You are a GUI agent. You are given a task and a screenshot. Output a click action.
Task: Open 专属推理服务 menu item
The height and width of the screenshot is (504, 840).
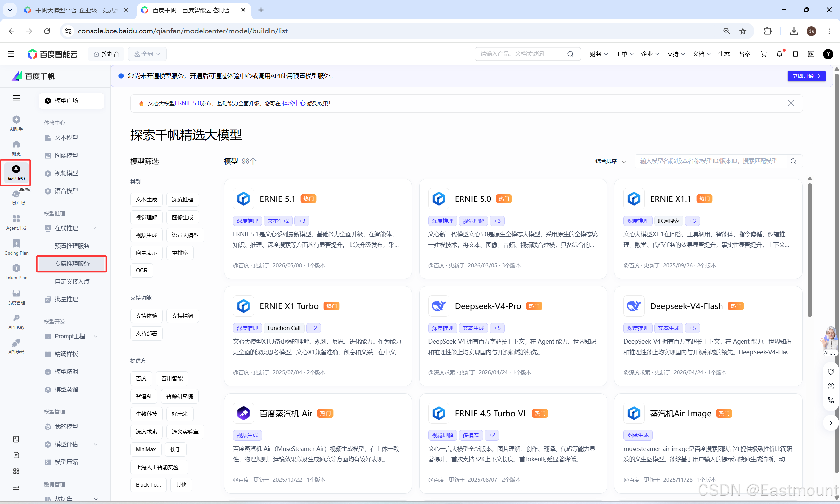click(72, 263)
